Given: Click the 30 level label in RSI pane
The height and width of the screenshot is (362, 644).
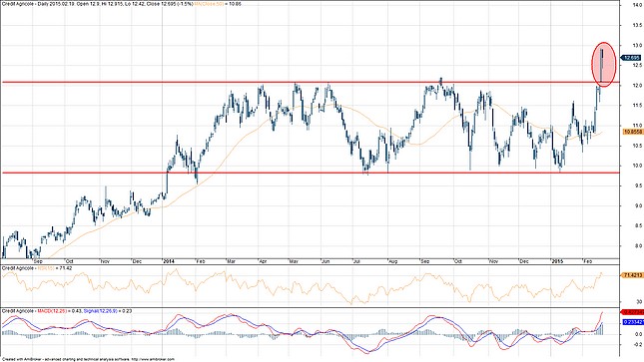Looking at the screenshot, I should pos(639,301).
